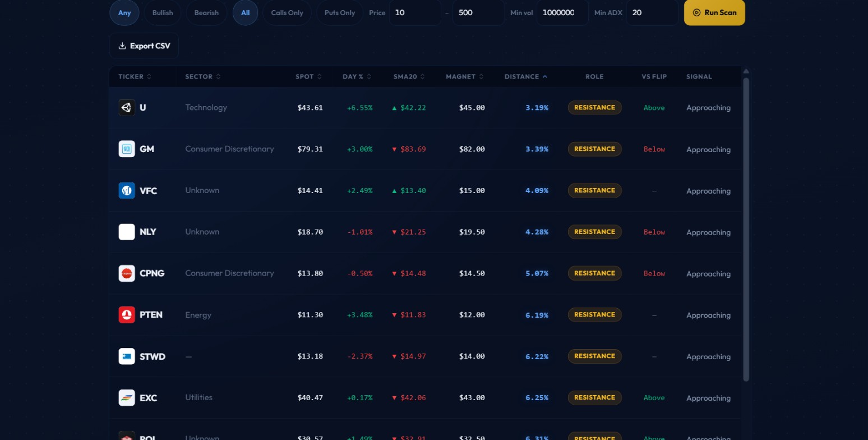This screenshot has width=868, height=440.
Task: Select the All options filter
Action: pos(245,12)
